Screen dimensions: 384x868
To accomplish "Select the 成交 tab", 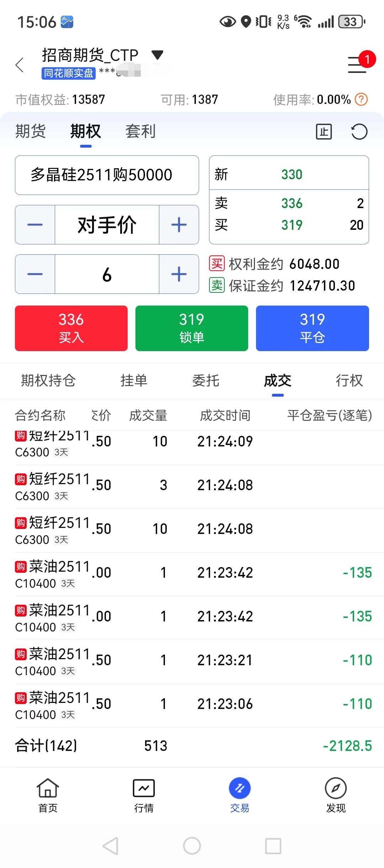I will (x=278, y=381).
